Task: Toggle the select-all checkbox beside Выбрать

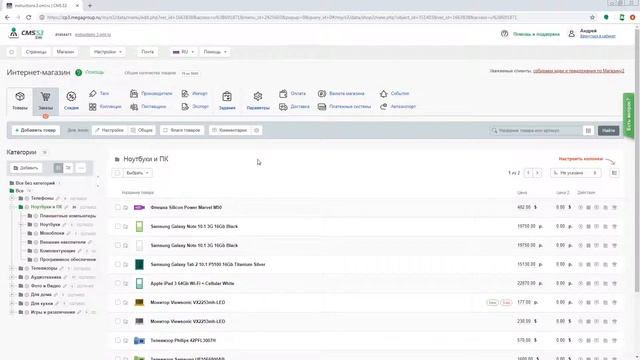Action: 118,173
